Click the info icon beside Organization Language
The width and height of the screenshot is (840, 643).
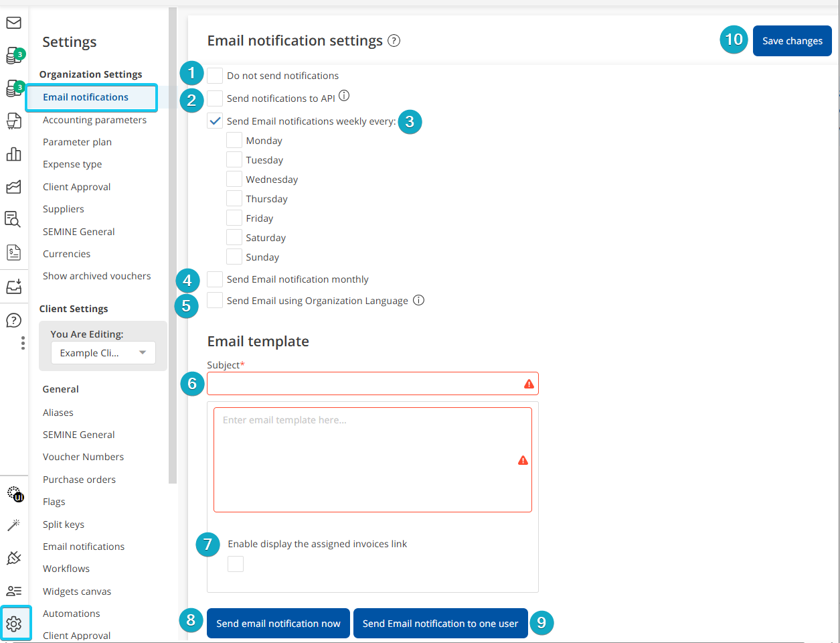click(x=418, y=300)
